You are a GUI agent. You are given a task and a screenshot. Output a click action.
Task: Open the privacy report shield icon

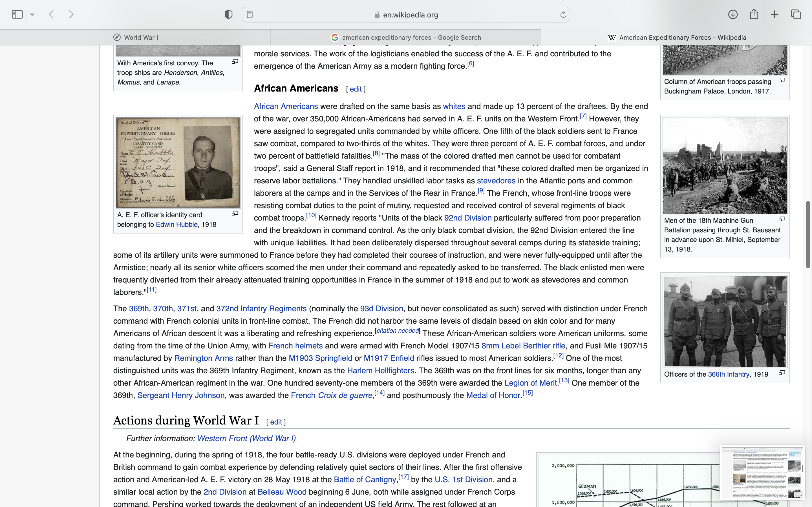click(228, 14)
